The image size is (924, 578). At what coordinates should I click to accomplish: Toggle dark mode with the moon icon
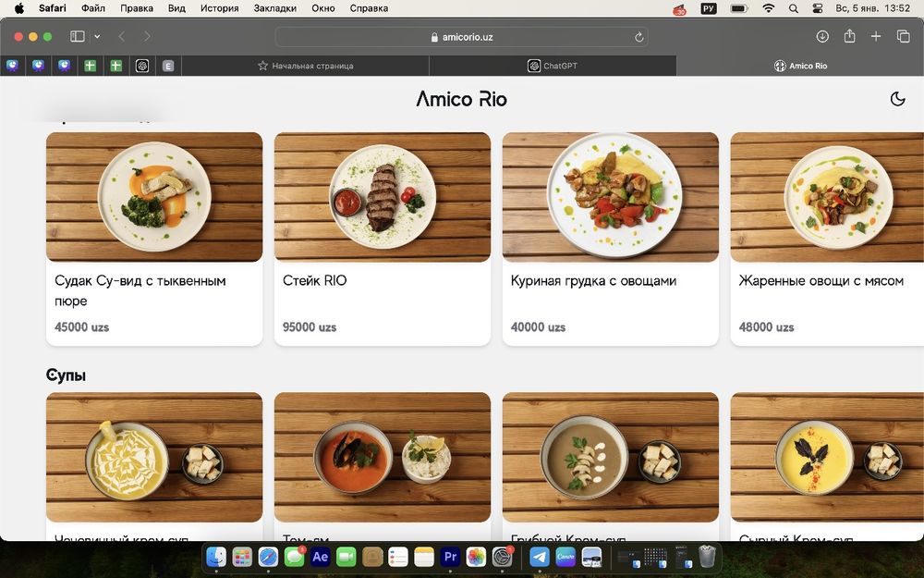897,99
